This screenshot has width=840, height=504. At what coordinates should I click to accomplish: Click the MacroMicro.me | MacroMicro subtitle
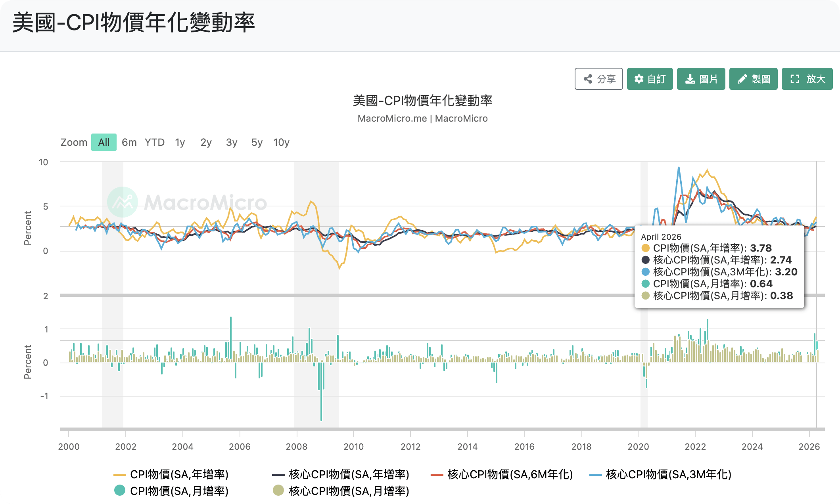[423, 118]
